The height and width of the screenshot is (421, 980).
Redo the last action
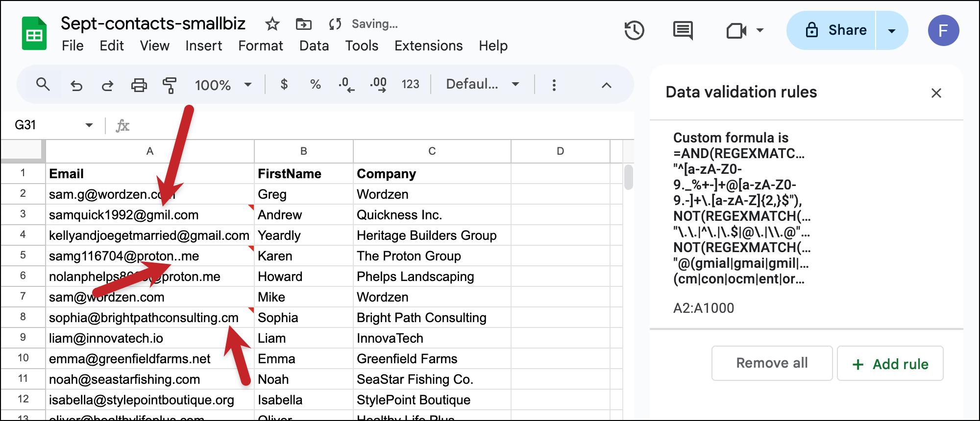pyautogui.click(x=107, y=85)
